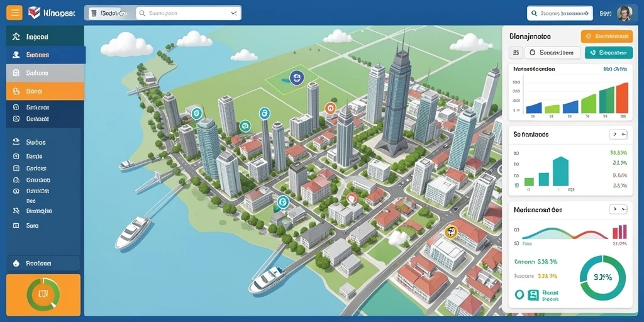Click the green donut progress ring in the sidebar widget
Viewport: 644px width, 322px height.
coord(43,294)
